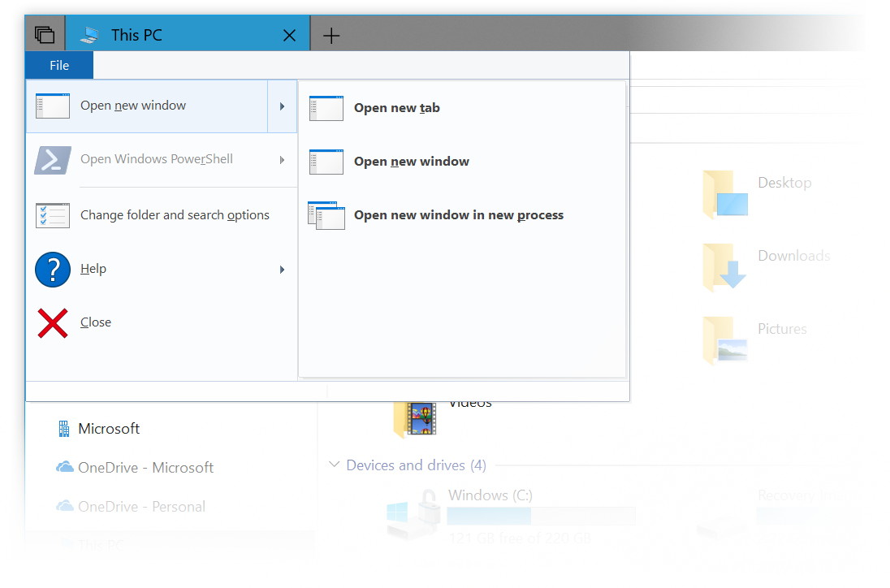890x588 pixels.
Task: Click the Windows PowerShell icon
Action: click(52, 160)
